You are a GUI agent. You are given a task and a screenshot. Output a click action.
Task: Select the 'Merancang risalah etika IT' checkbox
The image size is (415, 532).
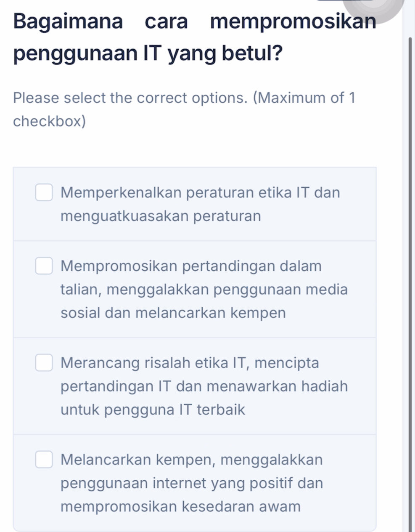(44, 363)
